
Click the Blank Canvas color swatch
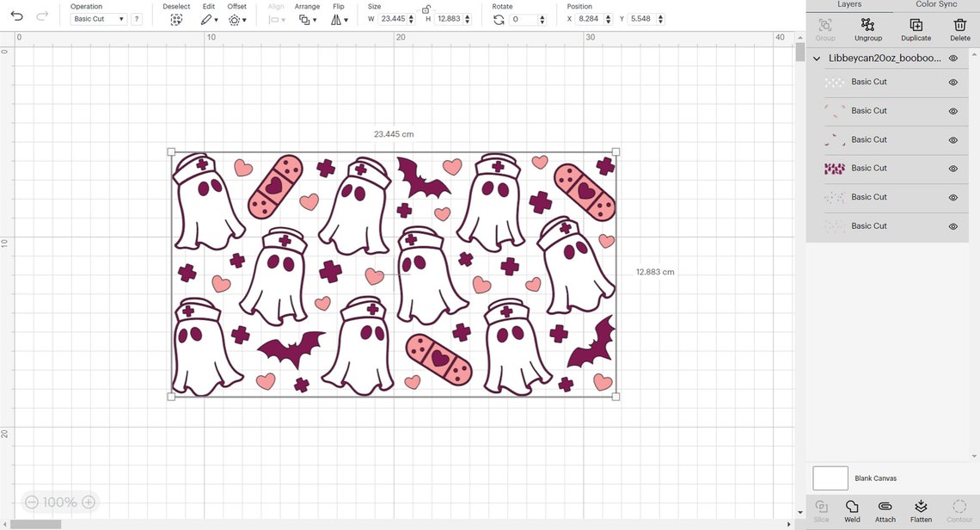830,478
